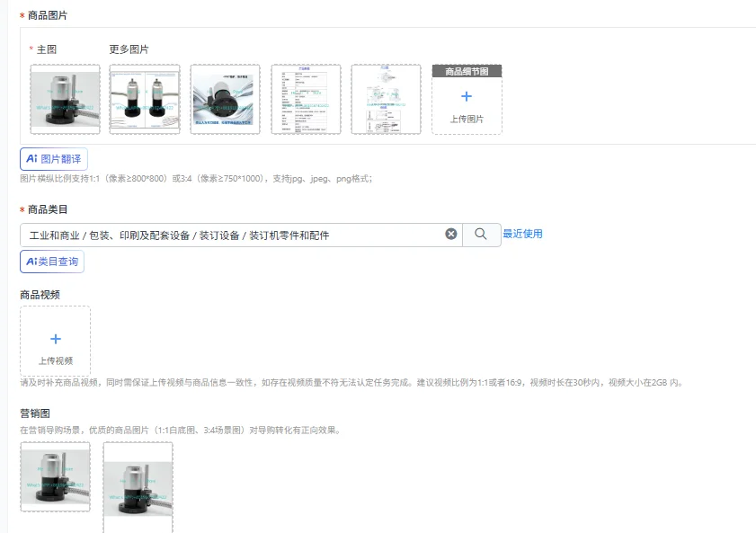Image resolution: width=756 pixels, height=533 pixels.
Task: Open the specification table image thumbnail
Action: click(306, 99)
